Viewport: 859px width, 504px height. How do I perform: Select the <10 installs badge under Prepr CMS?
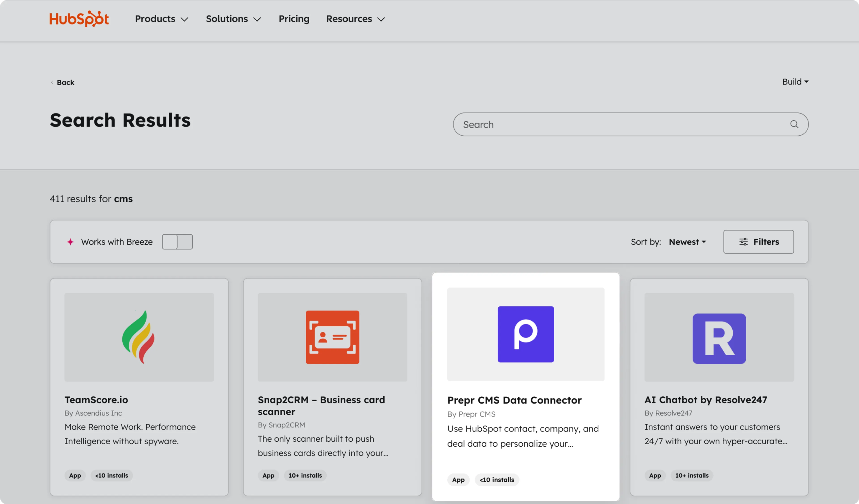pyautogui.click(x=497, y=479)
